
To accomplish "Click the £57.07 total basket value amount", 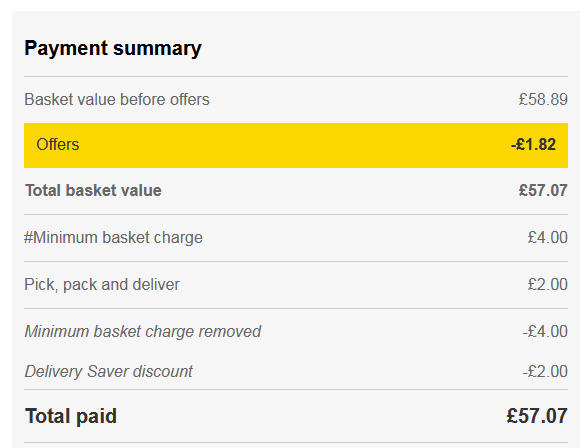I will point(543,190).
